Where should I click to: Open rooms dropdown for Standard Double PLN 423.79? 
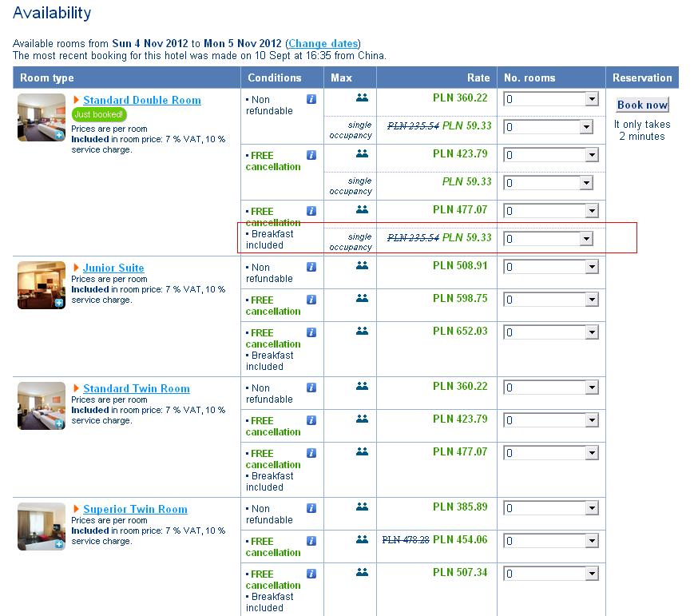(551, 155)
